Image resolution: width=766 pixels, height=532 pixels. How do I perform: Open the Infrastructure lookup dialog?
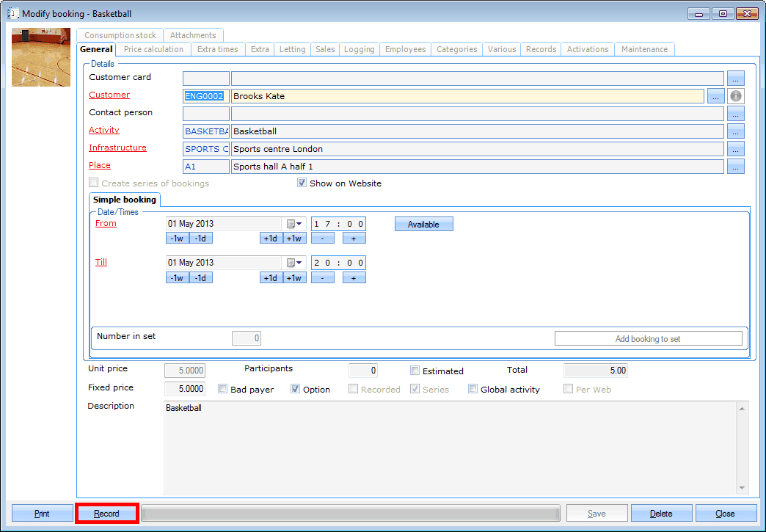pos(735,148)
